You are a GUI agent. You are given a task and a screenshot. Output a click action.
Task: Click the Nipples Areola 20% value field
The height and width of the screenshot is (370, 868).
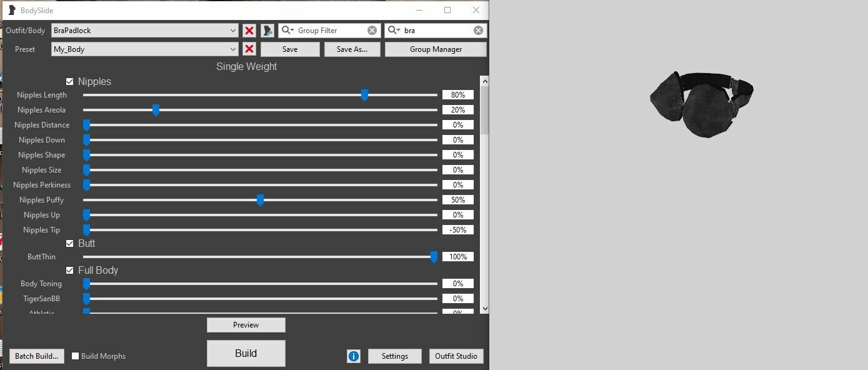click(x=458, y=110)
